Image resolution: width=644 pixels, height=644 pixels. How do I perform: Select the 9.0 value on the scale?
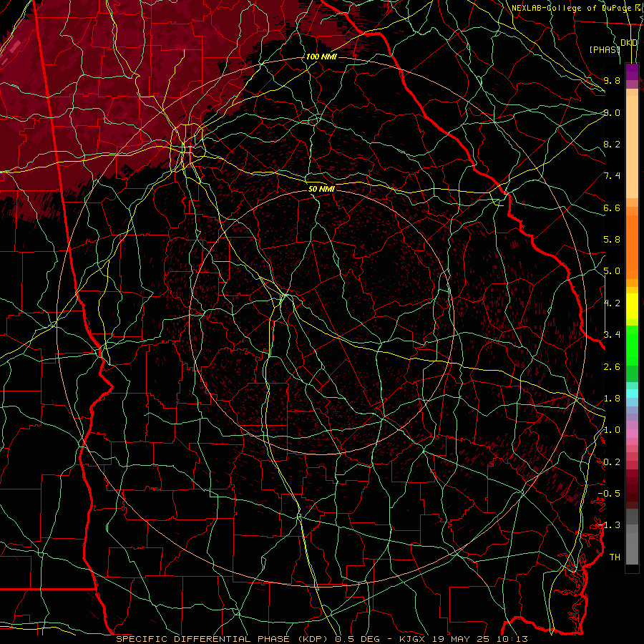[612, 112]
